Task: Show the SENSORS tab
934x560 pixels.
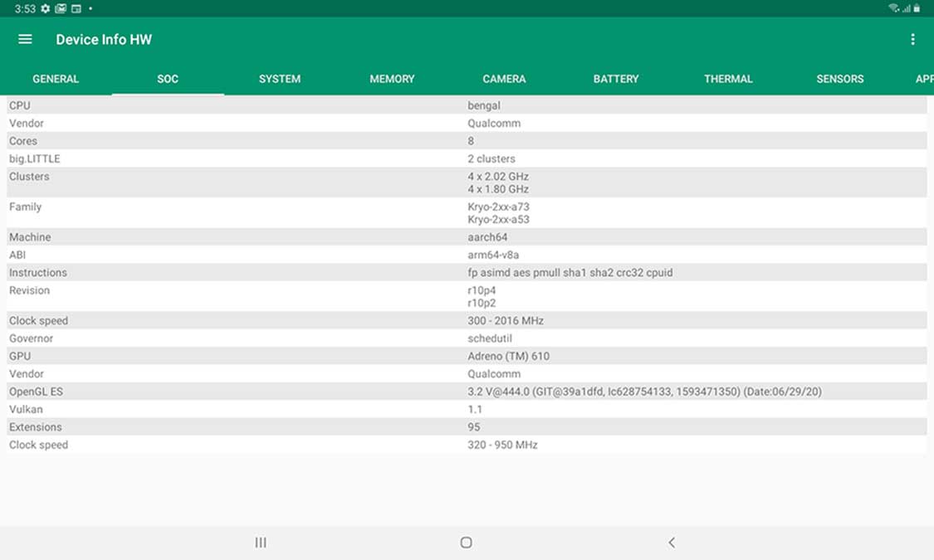Action: [840, 79]
